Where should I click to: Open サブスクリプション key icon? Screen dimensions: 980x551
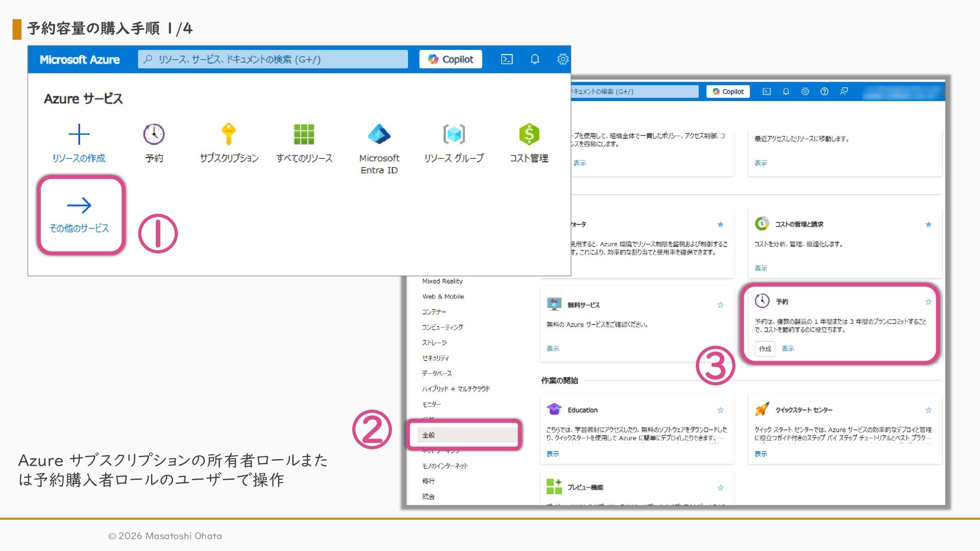tap(229, 134)
